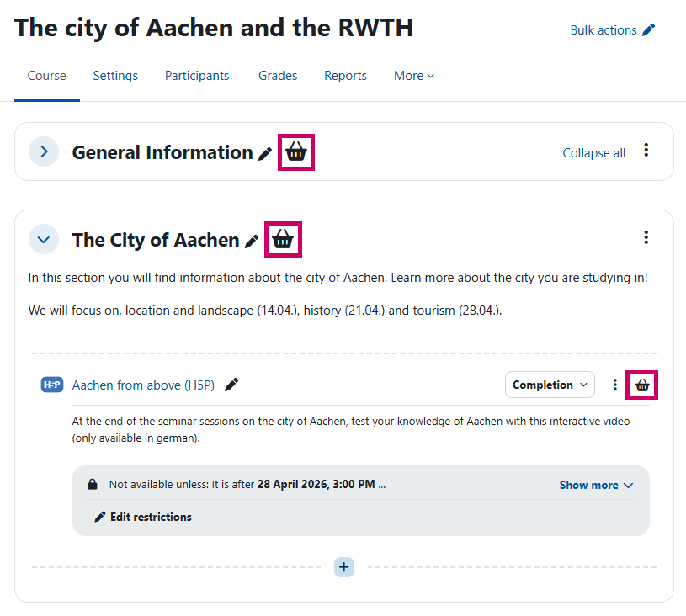
Task: Click the Collapse all link
Action: (x=593, y=152)
